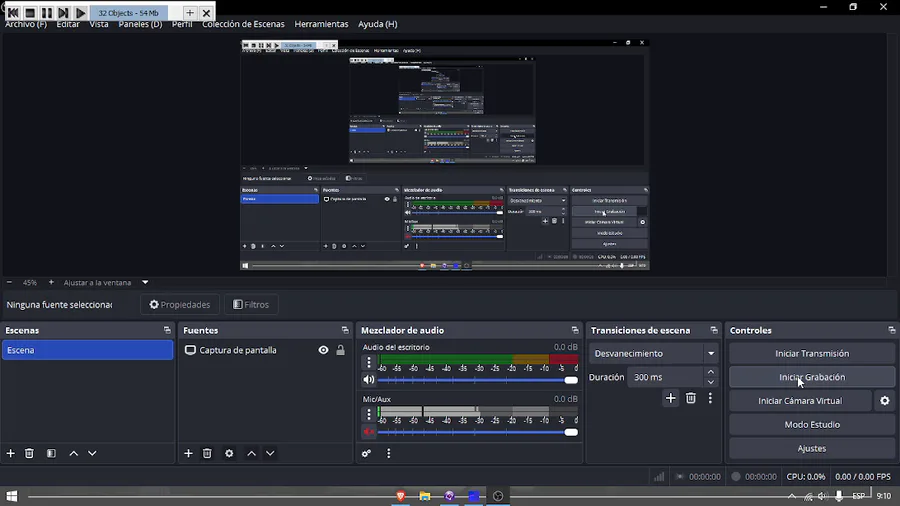Open transition properties three-dot menu
900x506 pixels.
click(710, 398)
